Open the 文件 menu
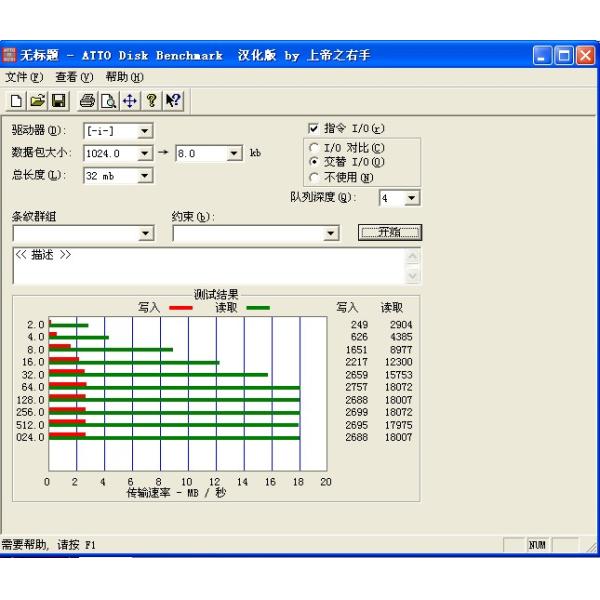 coord(24,76)
